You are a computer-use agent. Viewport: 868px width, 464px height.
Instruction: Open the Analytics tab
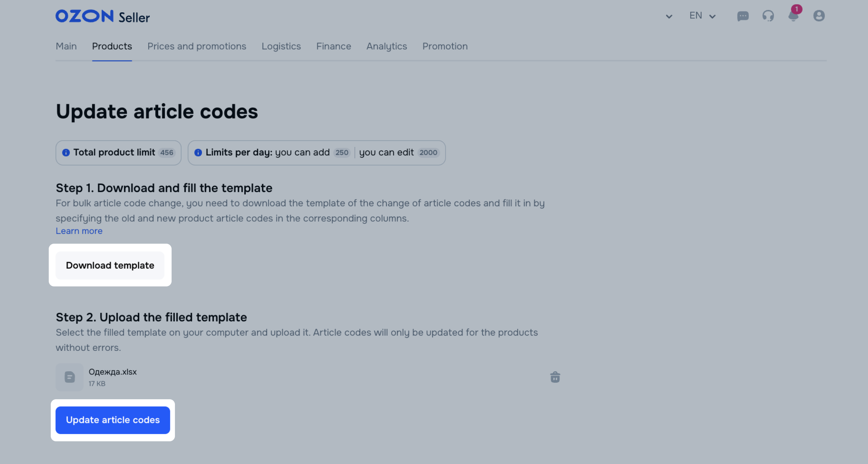pos(387,46)
